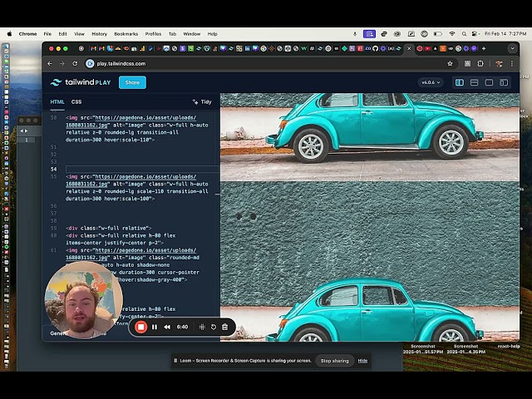The image size is (532, 399).
Task: Switch to the CSS tab
Action: 76,101
